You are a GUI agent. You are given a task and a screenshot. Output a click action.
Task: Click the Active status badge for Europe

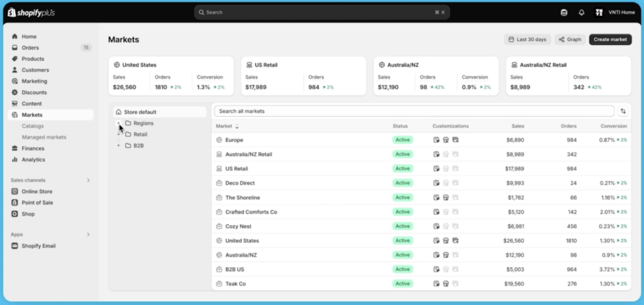[402, 140]
